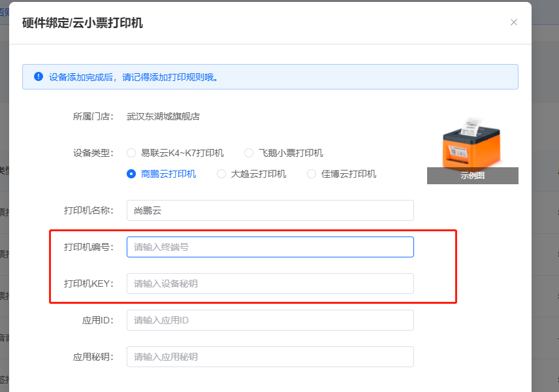The image size is (559, 392).
Task: Click the 应用ID input field
Action: pyautogui.click(x=270, y=320)
